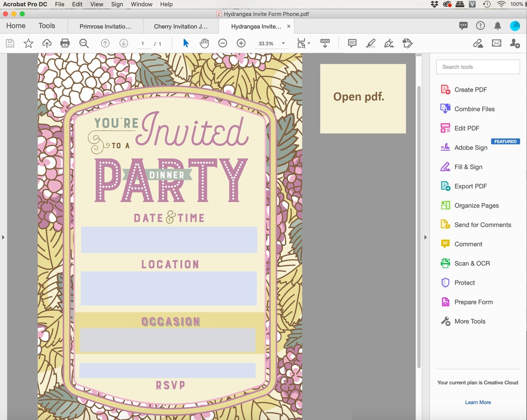527x420 pixels.
Task: Open the Scan & OCR tool
Action: [471, 263]
